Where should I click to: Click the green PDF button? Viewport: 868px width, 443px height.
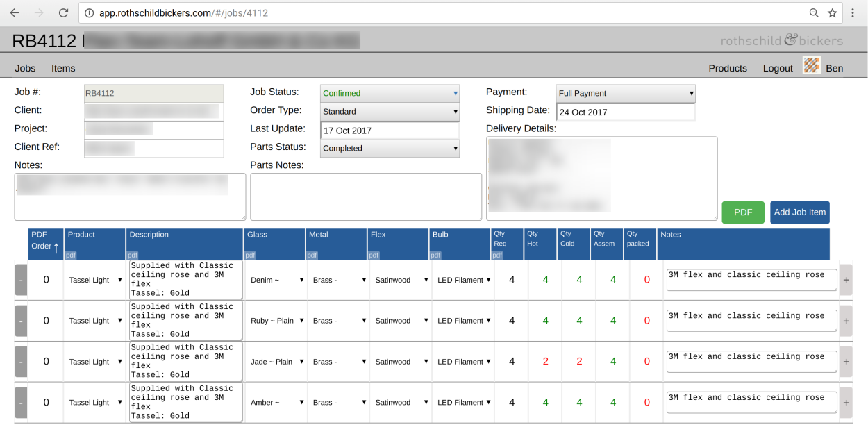click(742, 212)
